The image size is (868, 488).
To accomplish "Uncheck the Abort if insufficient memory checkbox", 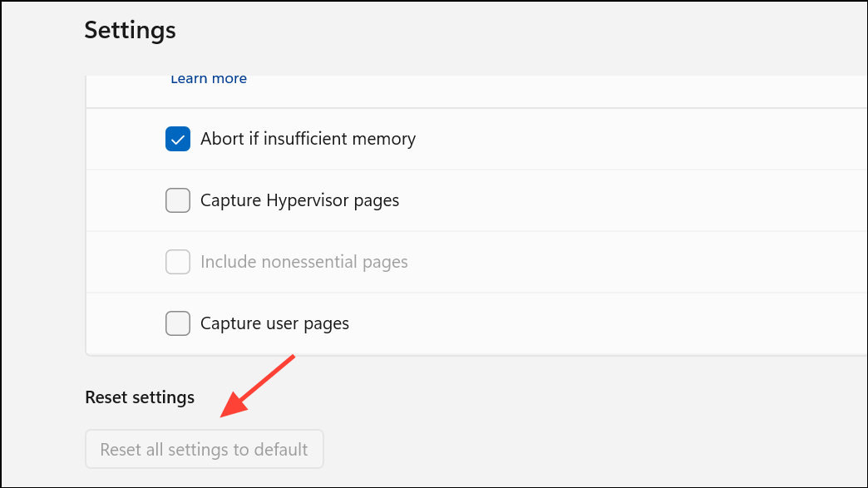I will [x=178, y=139].
